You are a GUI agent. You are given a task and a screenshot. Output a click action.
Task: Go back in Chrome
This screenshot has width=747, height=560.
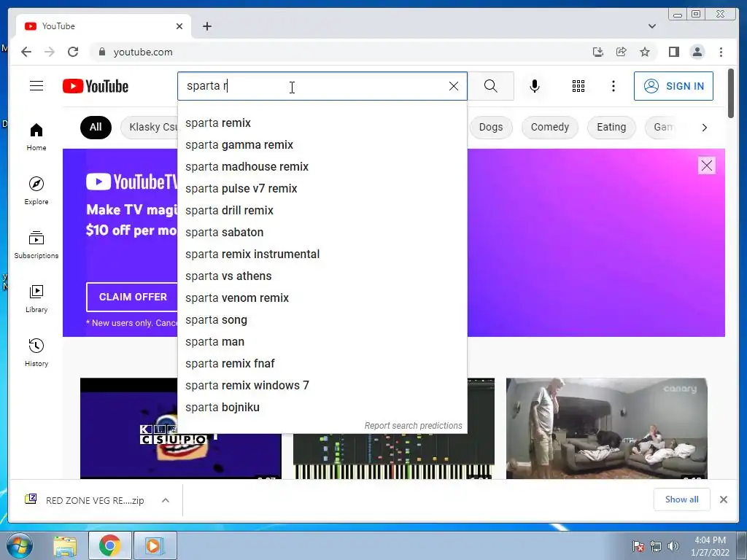coord(26,52)
